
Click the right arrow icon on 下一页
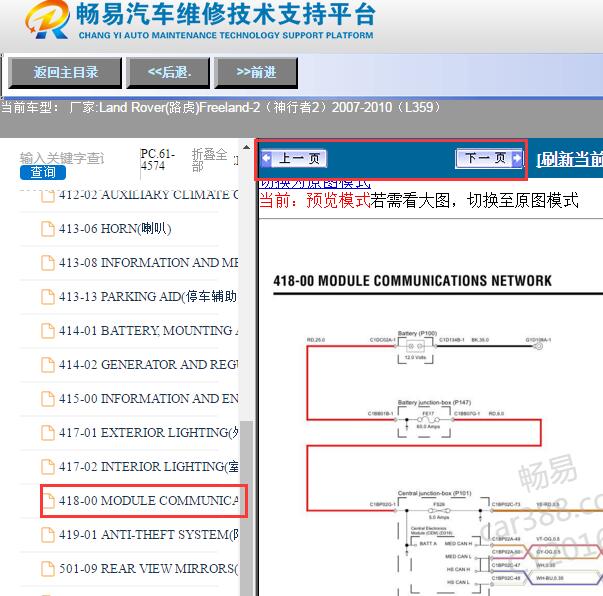(x=517, y=158)
